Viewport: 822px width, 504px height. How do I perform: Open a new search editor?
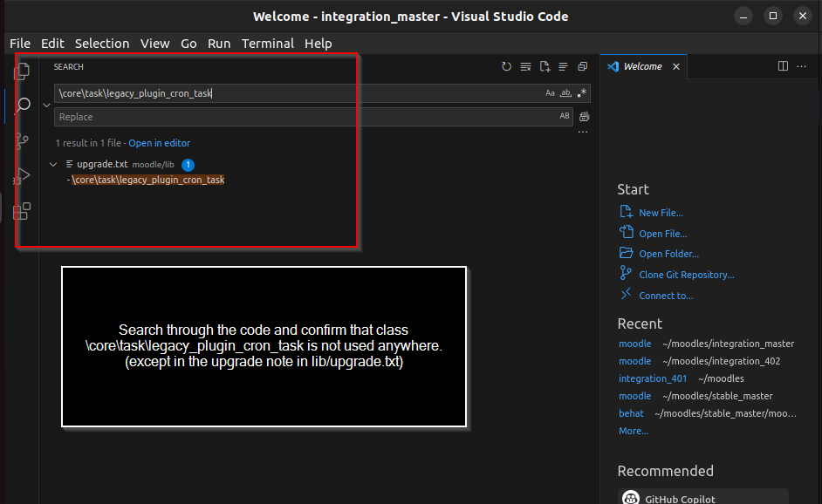coord(545,66)
